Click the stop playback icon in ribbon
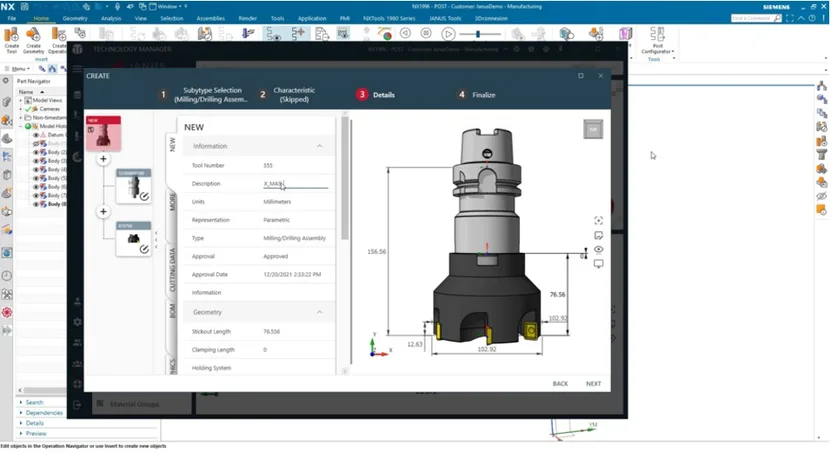840x452 pixels. [426, 34]
